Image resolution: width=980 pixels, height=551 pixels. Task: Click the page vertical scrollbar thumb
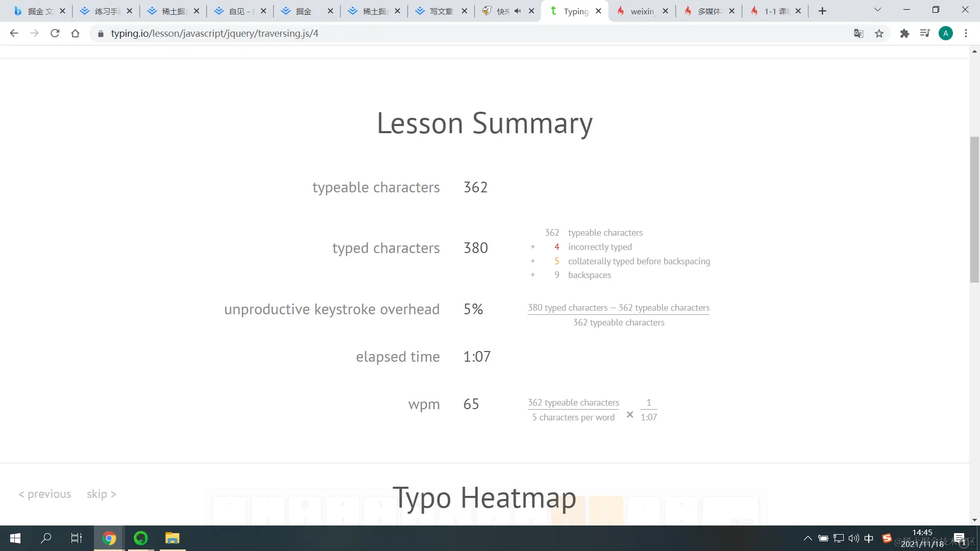point(974,209)
